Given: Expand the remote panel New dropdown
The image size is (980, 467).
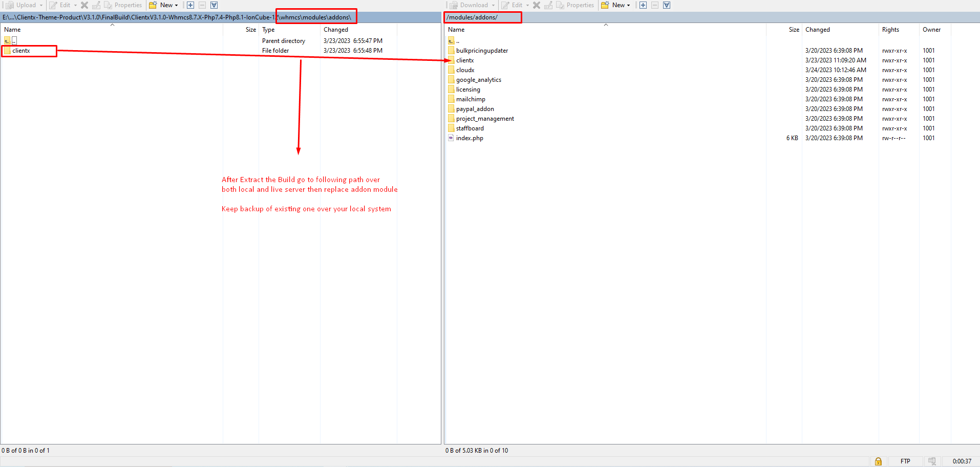Looking at the screenshot, I should click(629, 5).
